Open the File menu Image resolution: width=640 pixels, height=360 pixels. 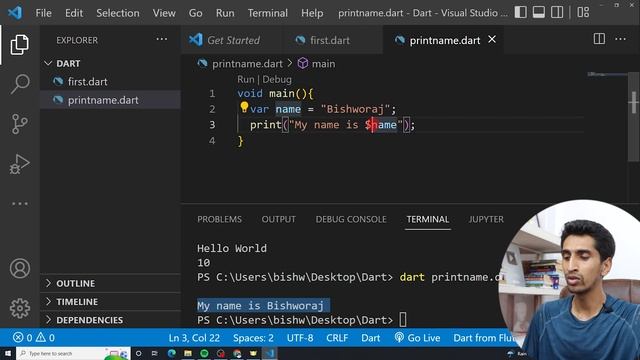[x=43, y=13]
